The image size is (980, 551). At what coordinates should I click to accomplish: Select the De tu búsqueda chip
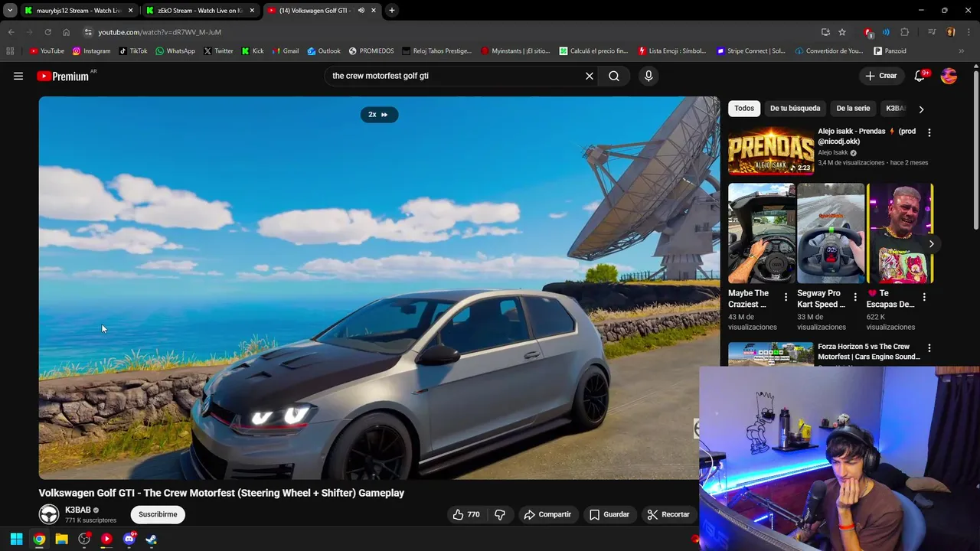795,109
